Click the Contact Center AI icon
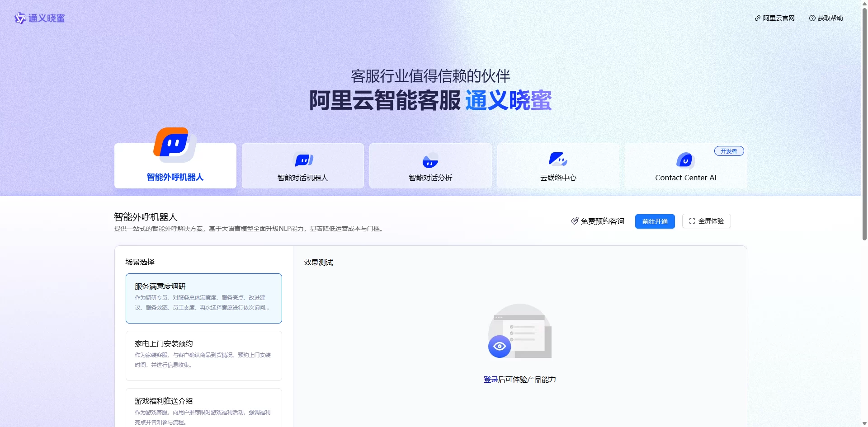868x427 pixels. (x=685, y=160)
